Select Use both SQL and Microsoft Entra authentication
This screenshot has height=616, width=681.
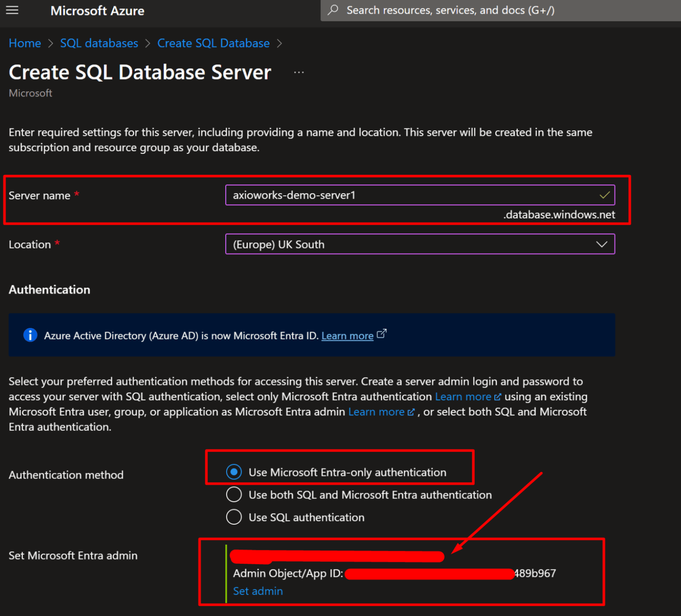point(234,494)
